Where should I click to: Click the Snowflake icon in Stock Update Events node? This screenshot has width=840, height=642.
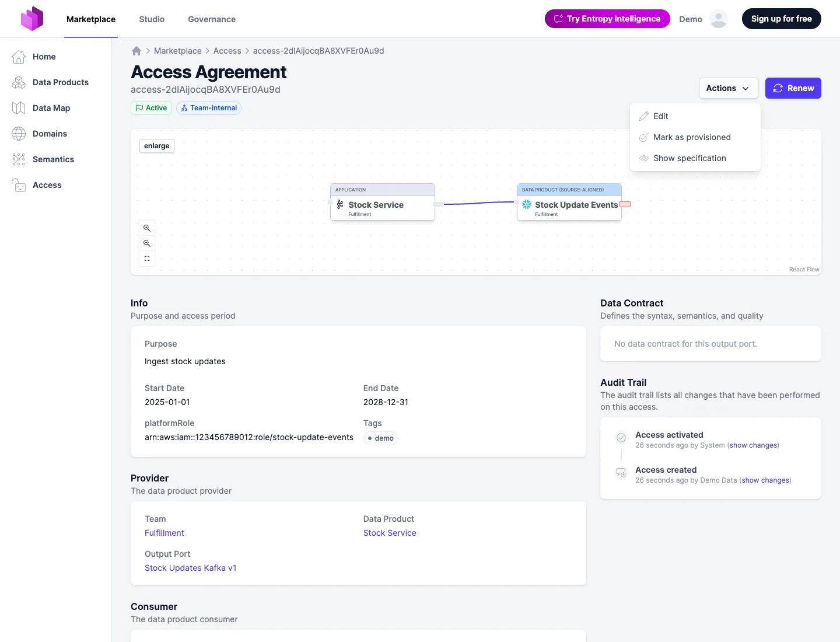pyautogui.click(x=527, y=204)
